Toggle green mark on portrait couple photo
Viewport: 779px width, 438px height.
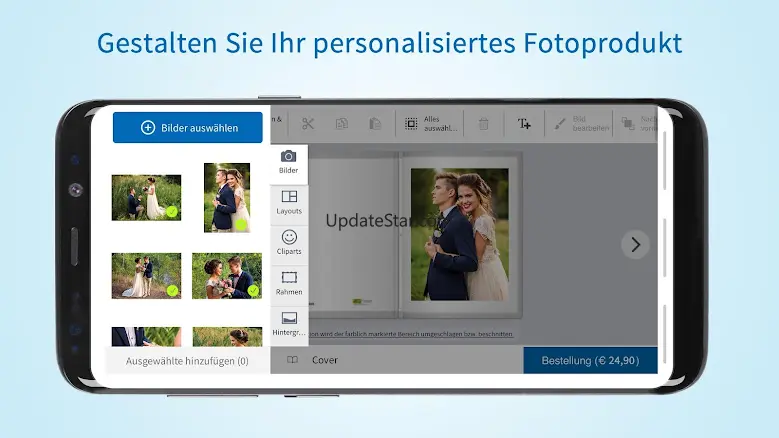pos(241,224)
